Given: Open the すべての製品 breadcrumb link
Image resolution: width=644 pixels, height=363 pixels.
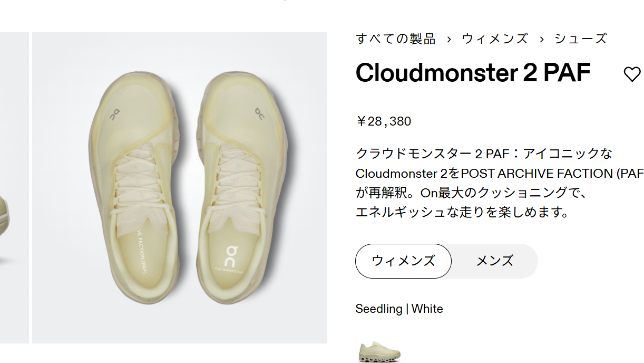Looking at the screenshot, I should (396, 39).
